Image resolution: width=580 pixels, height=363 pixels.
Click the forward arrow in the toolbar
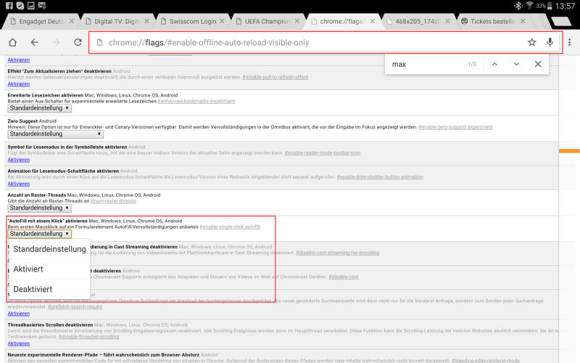click(56, 43)
